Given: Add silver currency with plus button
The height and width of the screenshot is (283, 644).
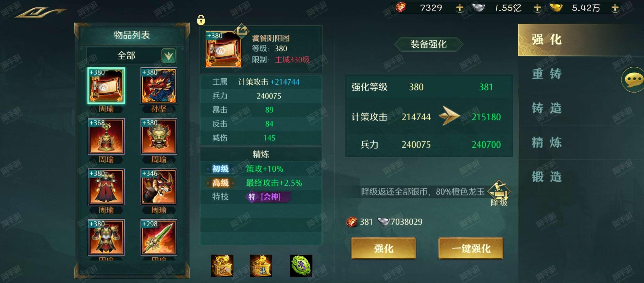Looking at the screenshot, I should click(537, 8).
